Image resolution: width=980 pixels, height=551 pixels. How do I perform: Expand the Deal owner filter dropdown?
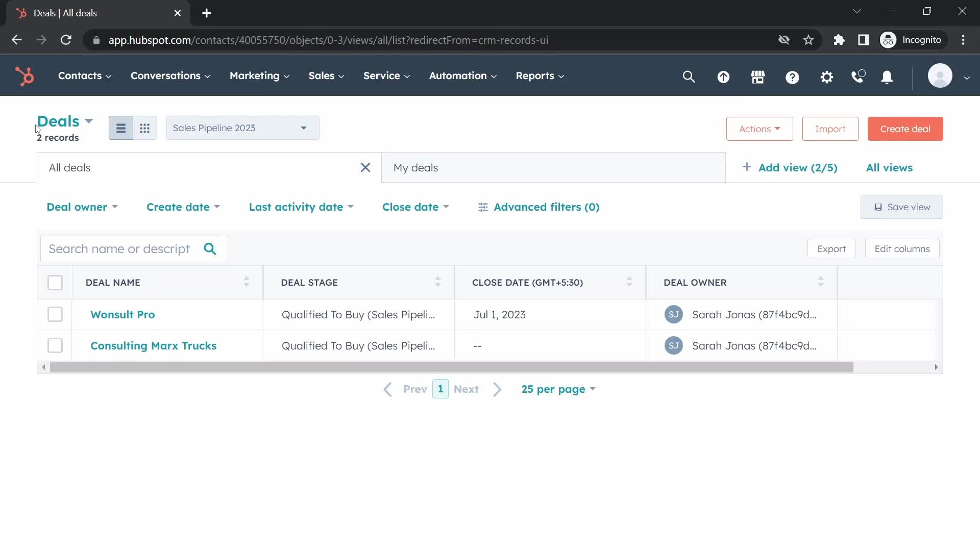[81, 207]
